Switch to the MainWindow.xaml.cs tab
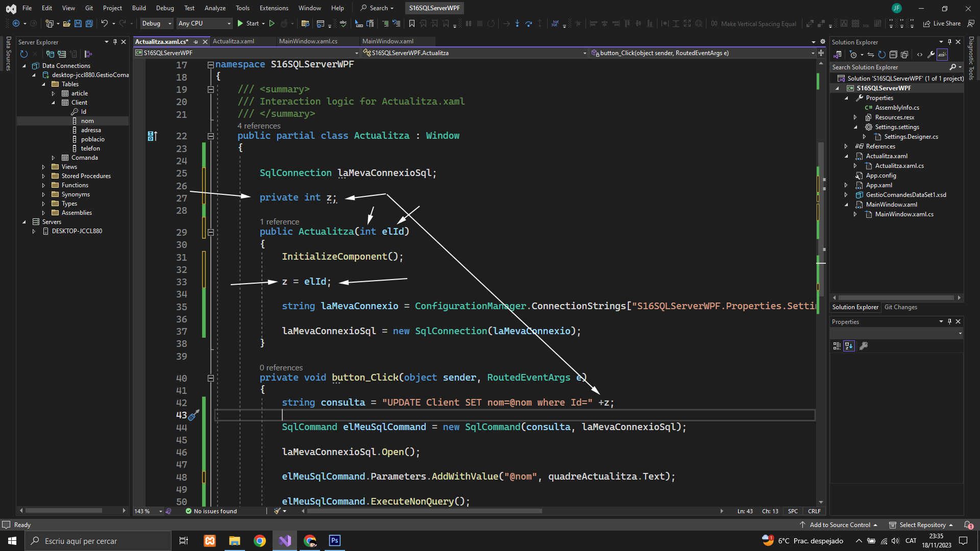This screenshot has width=980, height=551. click(308, 41)
